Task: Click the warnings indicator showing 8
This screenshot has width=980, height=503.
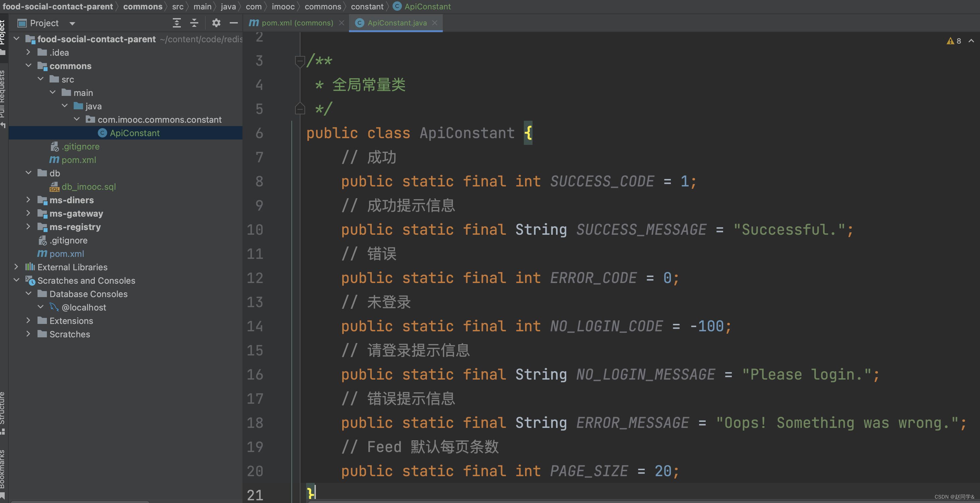Action: (954, 41)
